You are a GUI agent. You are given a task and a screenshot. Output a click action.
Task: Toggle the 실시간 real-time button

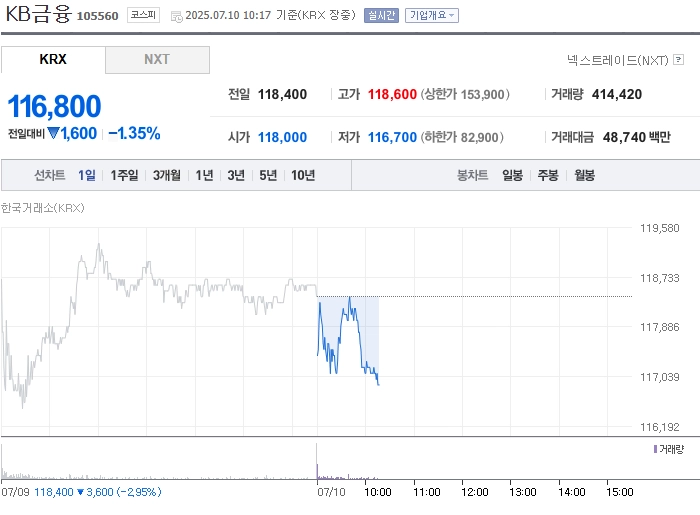(381, 15)
